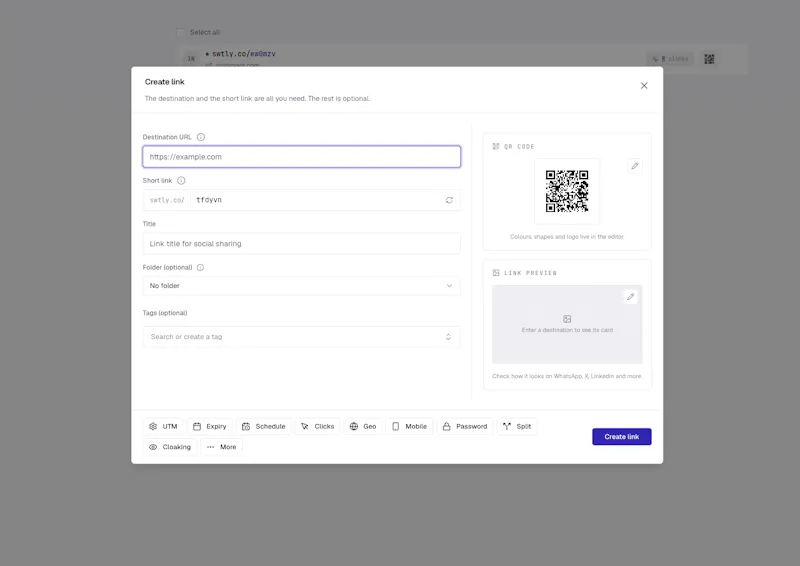
Task: Click the LINK PREVIEW section heading
Action: coord(530,273)
